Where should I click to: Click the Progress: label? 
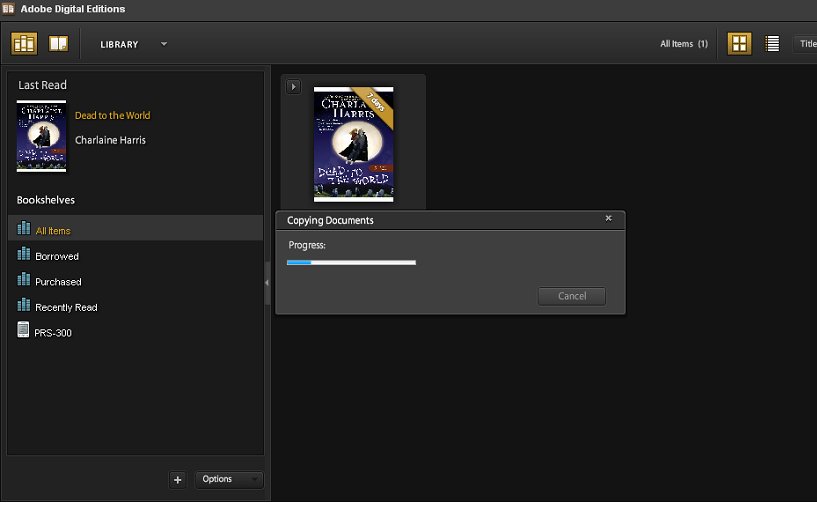(x=307, y=245)
